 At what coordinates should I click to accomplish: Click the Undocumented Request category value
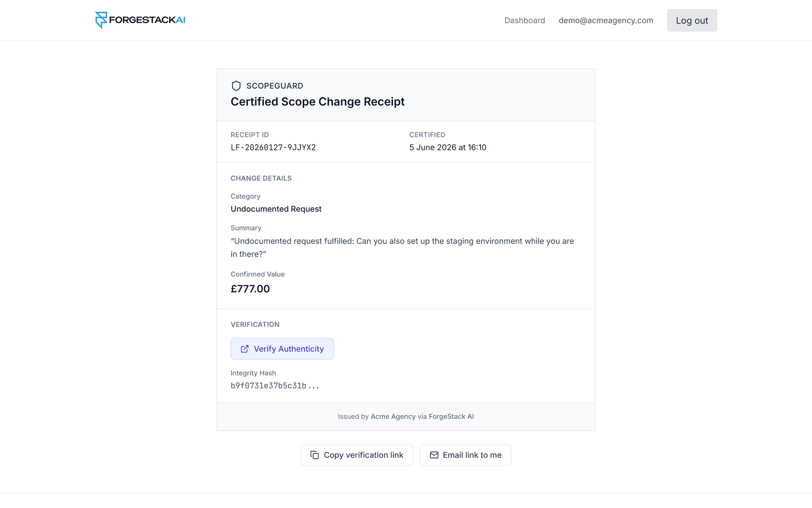pos(276,209)
